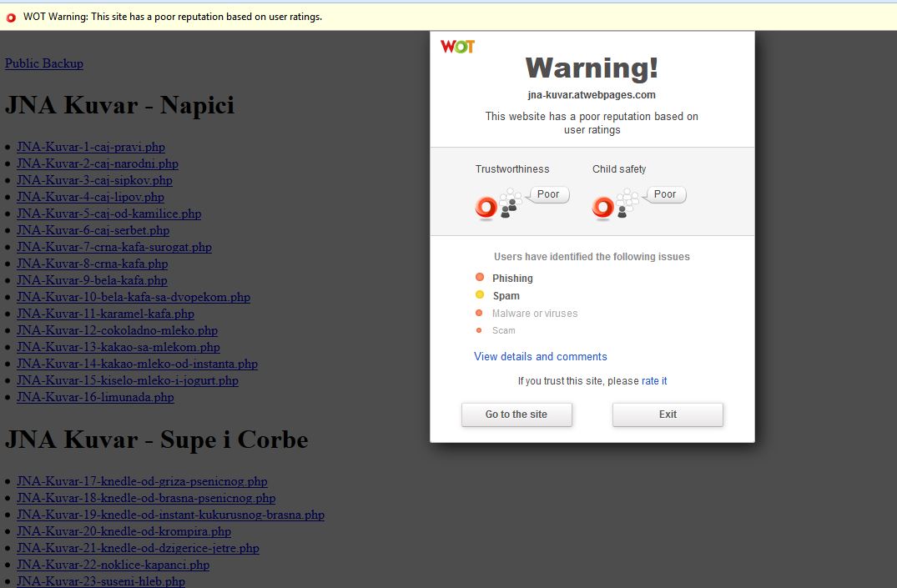Open JNA-Kuvar-3-caj-sipkov.php link
Viewport: 897px width, 588px height.
(x=94, y=180)
